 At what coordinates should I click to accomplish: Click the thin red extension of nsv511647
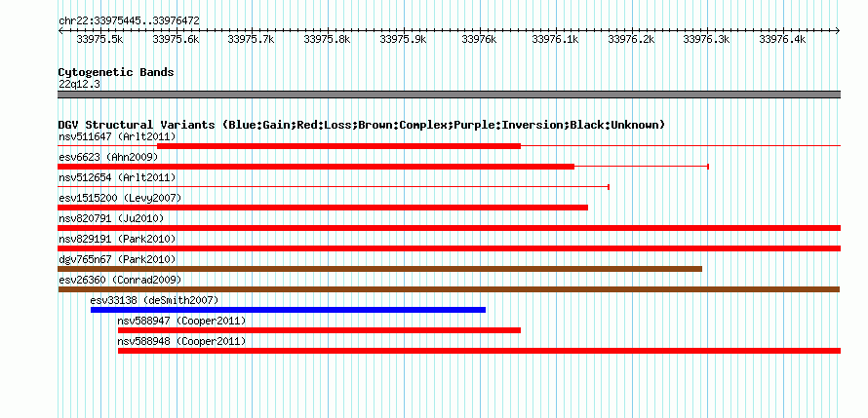(681, 146)
